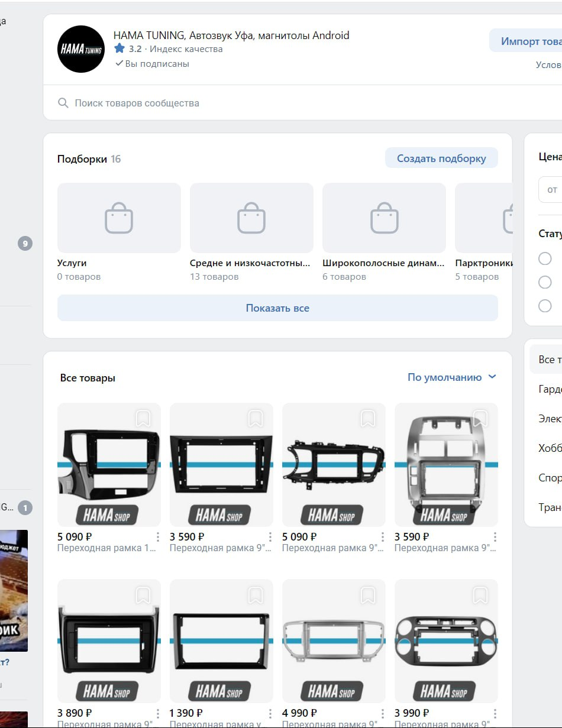Select the Все т… category in sidebar
562x728 pixels.
545,360
